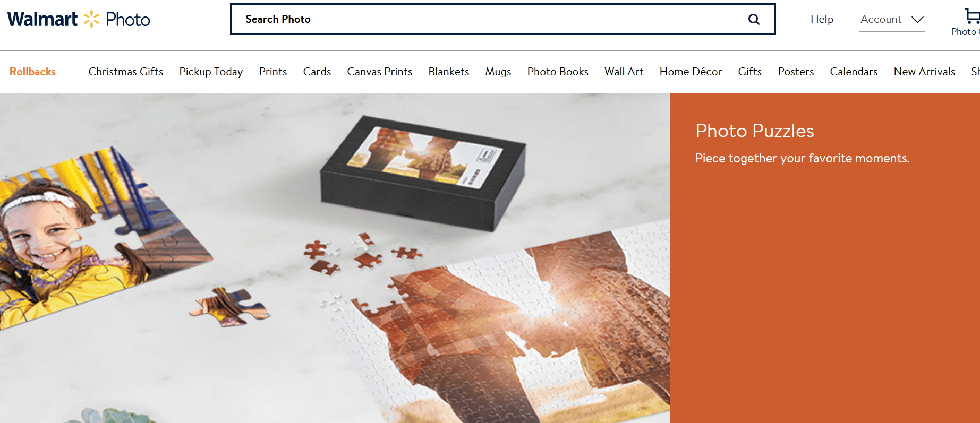Click the Walmart spark logo
This screenshot has width=980, height=423.
(91, 19)
